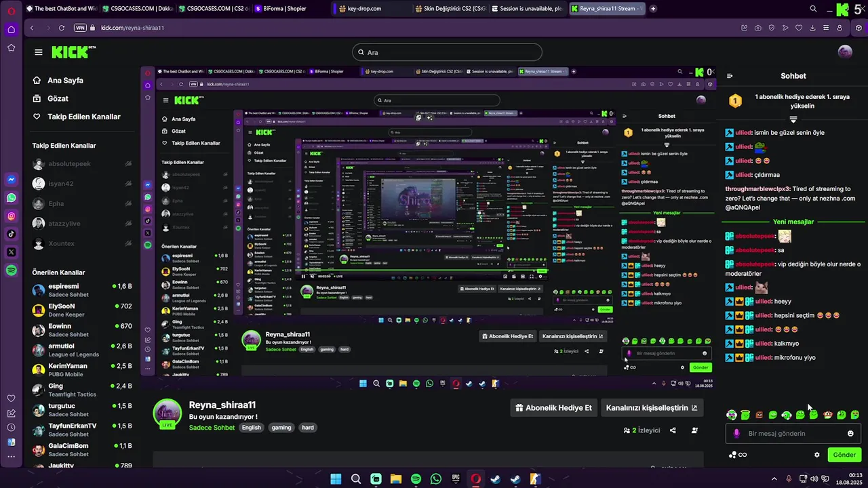This screenshot has width=868, height=488.
Task: Open three-dots sidebar setup menu
Action: click(11, 457)
